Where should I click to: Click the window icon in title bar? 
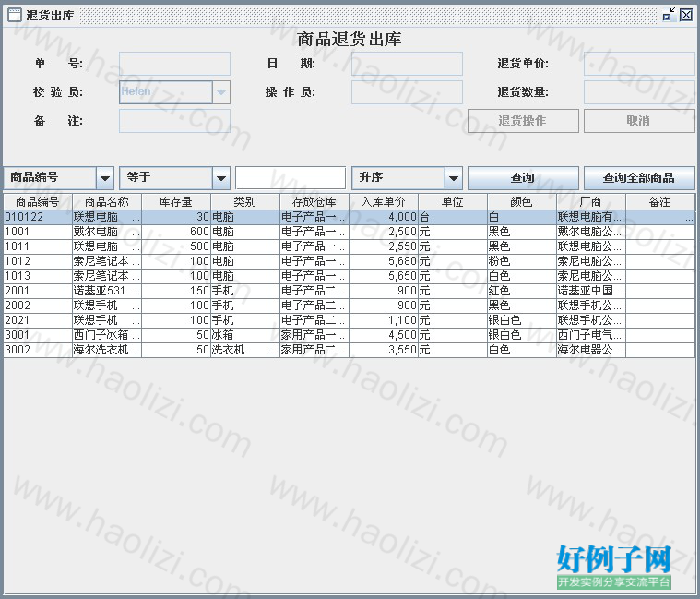[x=15, y=15]
